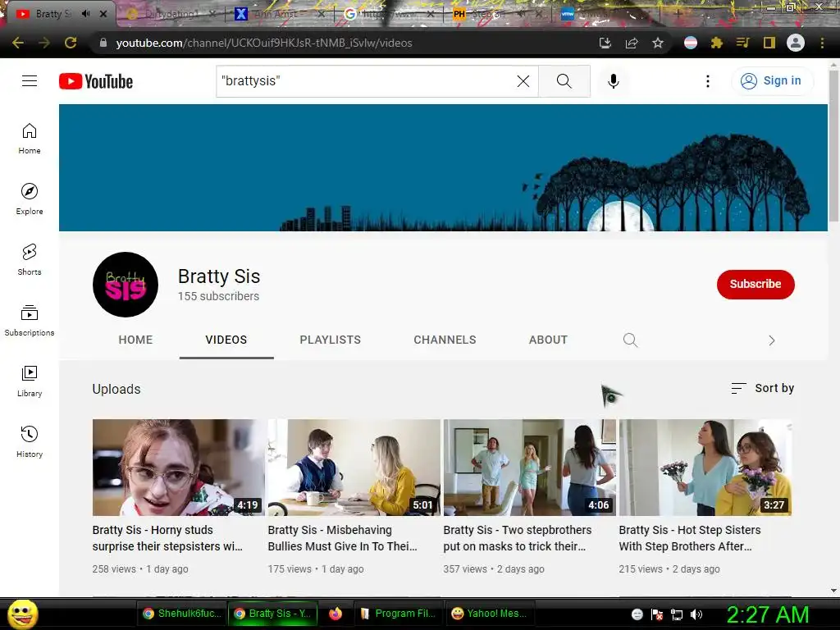
Task: Open Explore in the sidebar
Action: [30, 199]
